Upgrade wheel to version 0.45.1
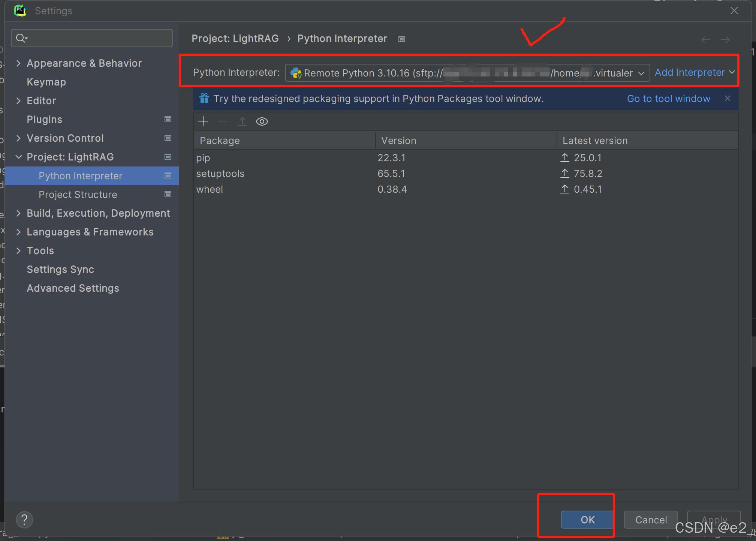The width and height of the screenshot is (756, 541). (566, 189)
